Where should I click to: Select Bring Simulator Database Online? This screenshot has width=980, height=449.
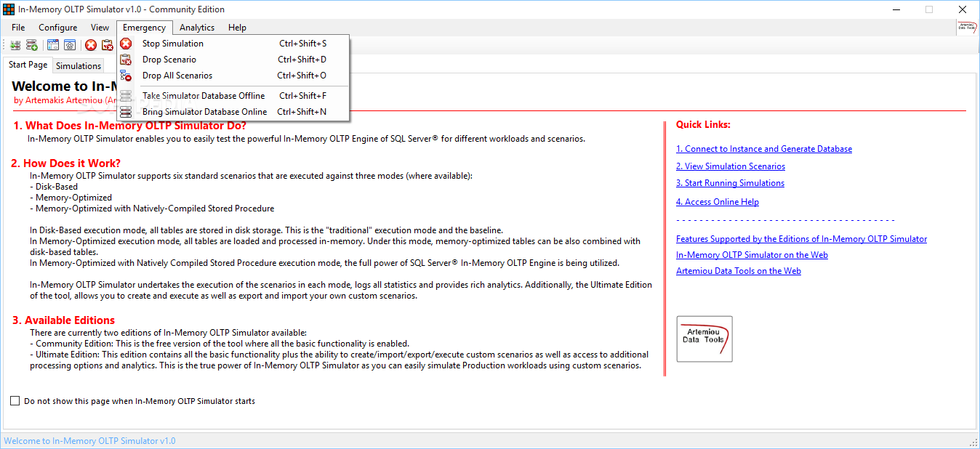pyautogui.click(x=233, y=112)
